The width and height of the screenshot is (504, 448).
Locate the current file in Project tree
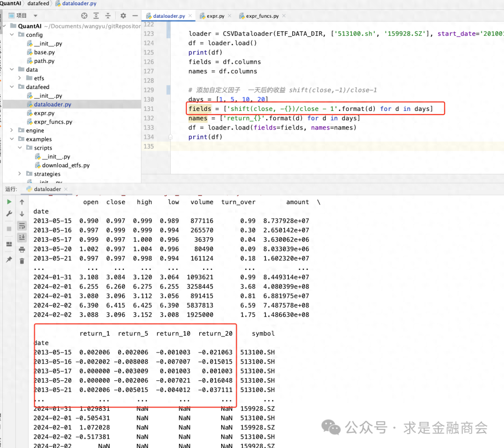(x=84, y=15)
